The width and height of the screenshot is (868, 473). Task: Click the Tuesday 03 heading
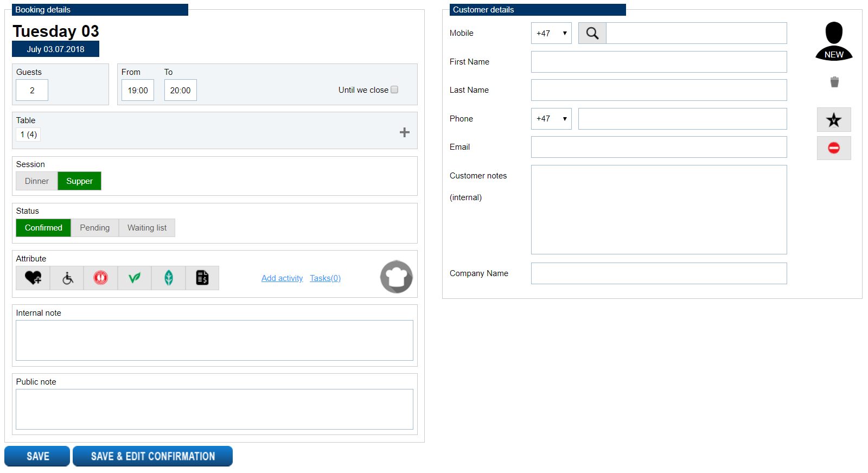pos(56,31)
